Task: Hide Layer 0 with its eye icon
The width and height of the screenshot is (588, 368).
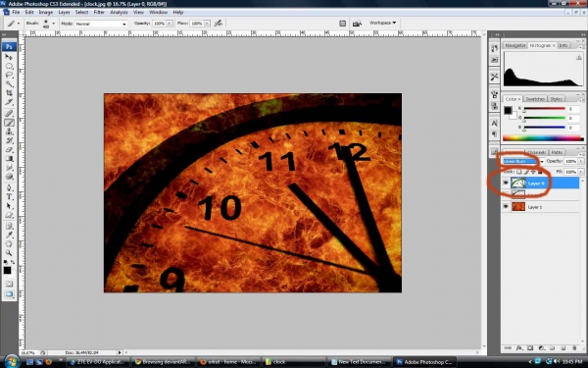Action: pos(506,183)
